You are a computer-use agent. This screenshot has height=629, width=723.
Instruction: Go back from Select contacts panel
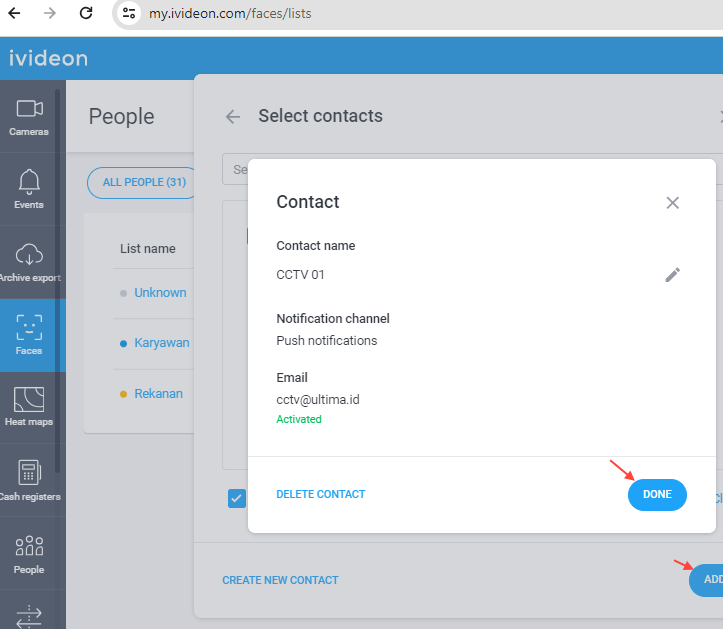pyautogui.click(x=233, y=117)
